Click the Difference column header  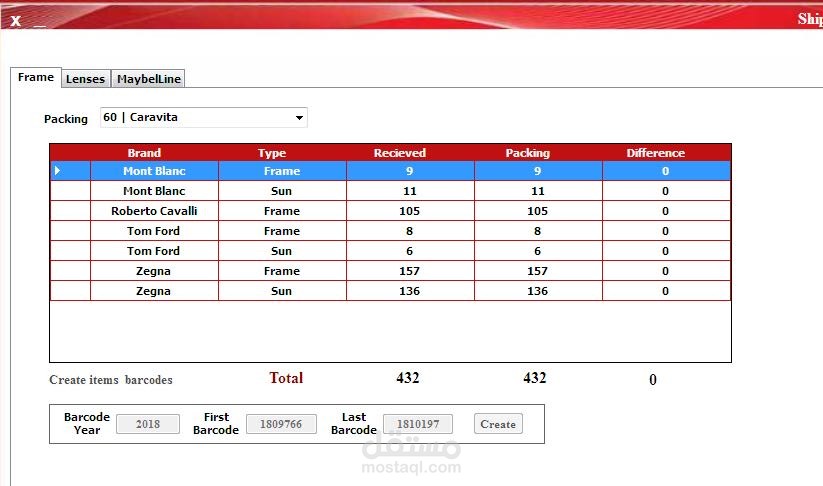click(x=656, y=153)
